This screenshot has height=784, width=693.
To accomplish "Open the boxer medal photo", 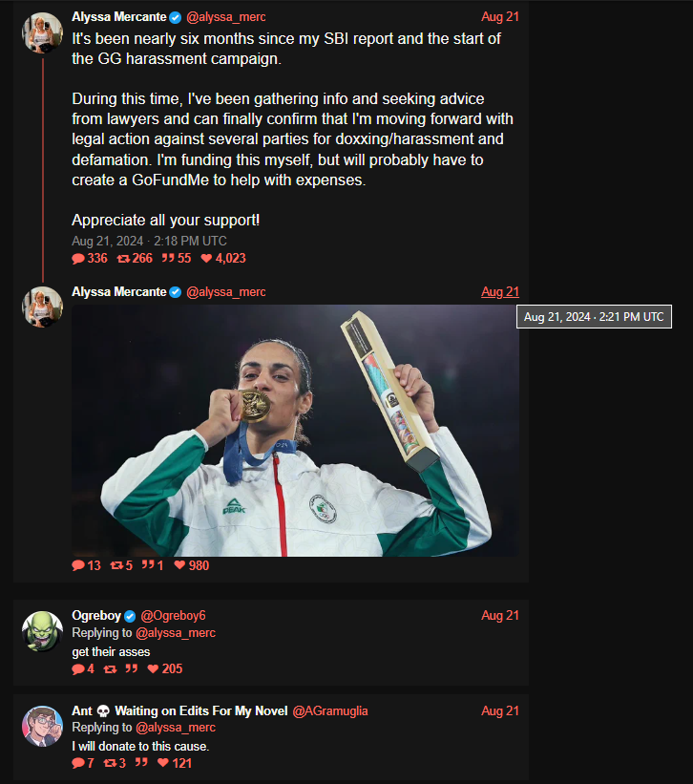I will 295,431.
